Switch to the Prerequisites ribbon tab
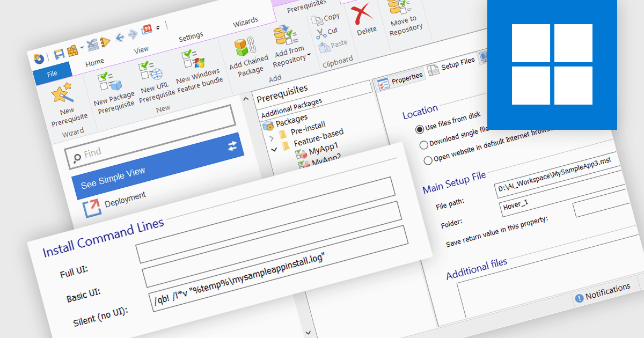644x338 pixels. [306, 8]
